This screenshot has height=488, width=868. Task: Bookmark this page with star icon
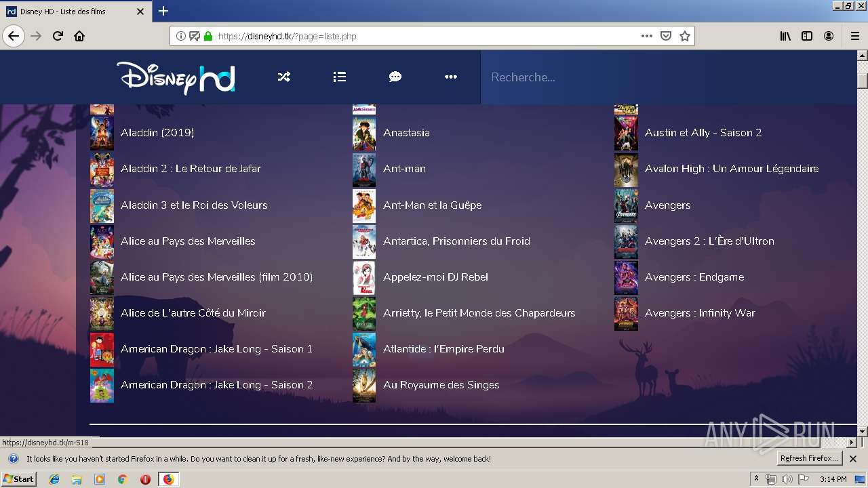coord(685,36)
